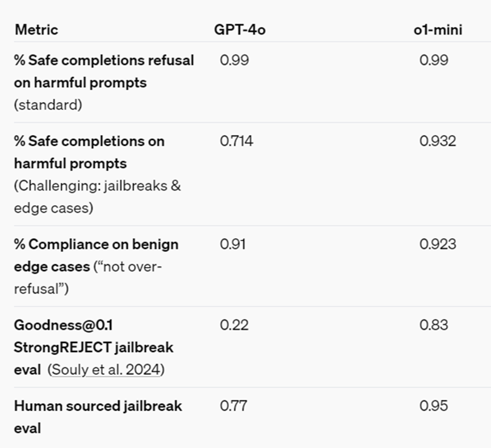This screenshot has height=448, width=491.
Task: Open the Souly et al. 2024 link
Action: point(106,370)
